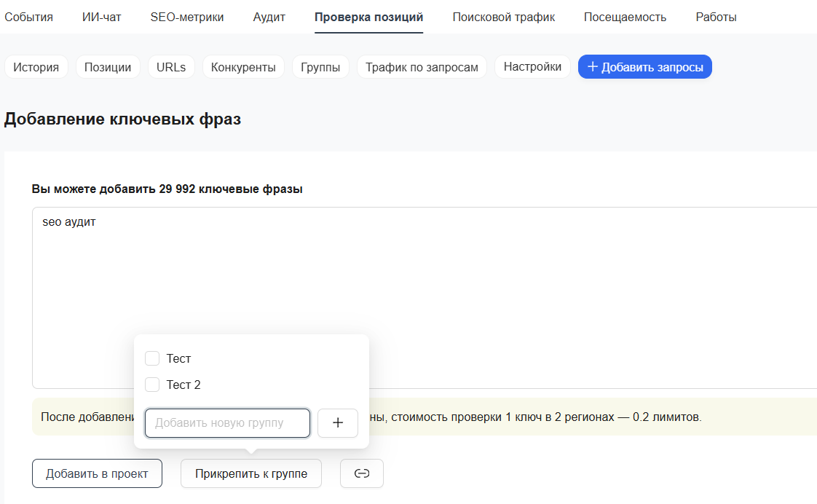Open the Аудит tab

click(x=269, y=17)
